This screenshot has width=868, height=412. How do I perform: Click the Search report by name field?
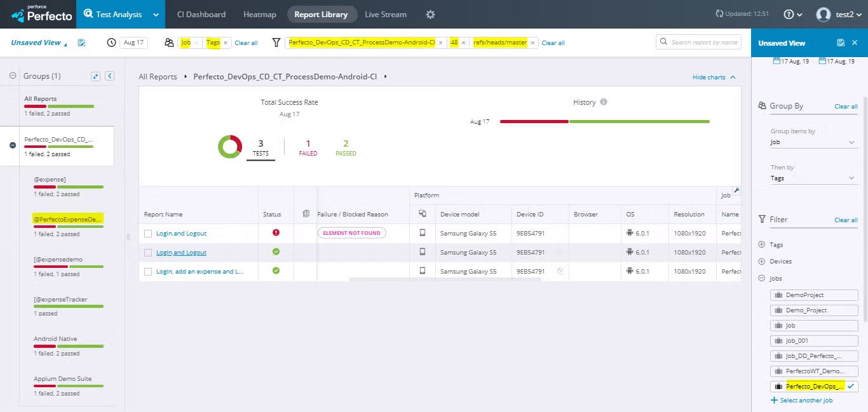point(699,43)
